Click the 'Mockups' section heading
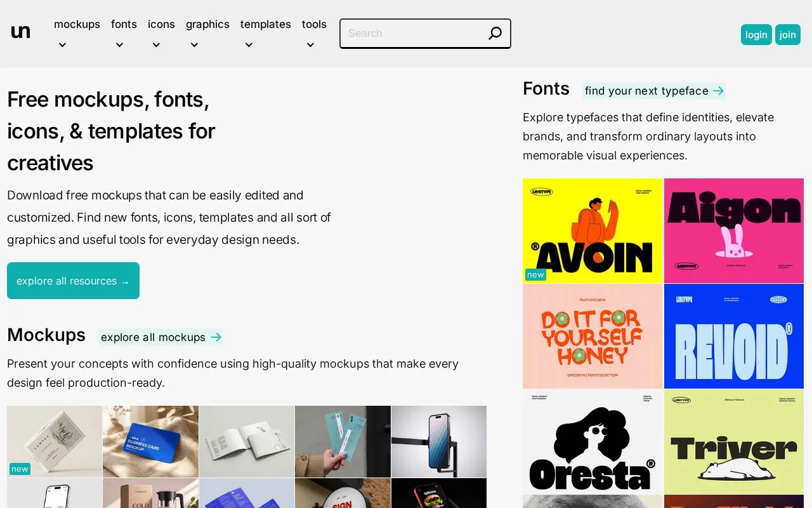This screenshot has height=508, width=812. [46, 335]
